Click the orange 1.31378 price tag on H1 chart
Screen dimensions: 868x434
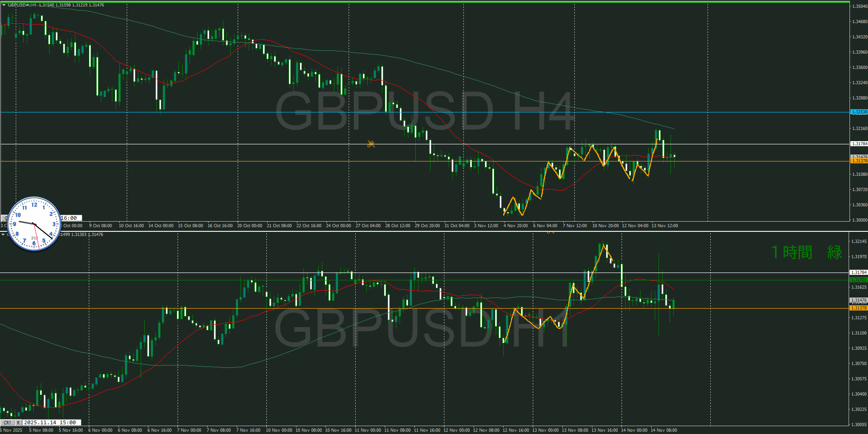pyautogui.click(x=859, y=308)
